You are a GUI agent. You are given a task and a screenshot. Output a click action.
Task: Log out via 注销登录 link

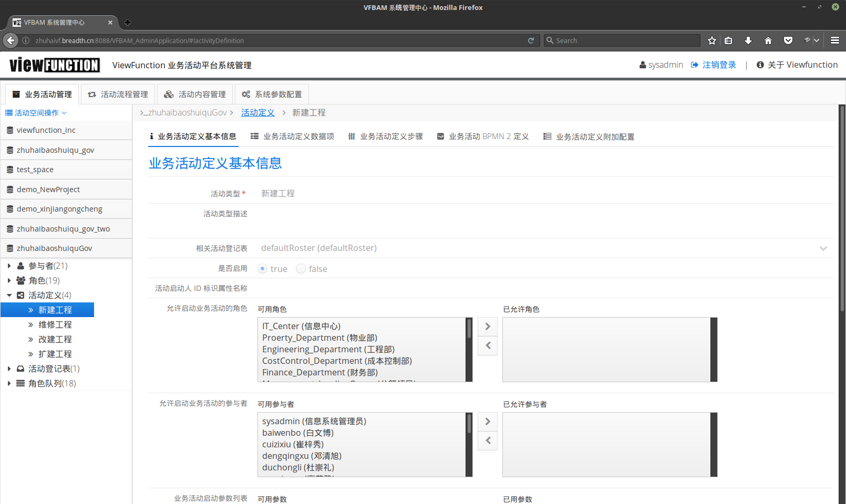(713, 65)
